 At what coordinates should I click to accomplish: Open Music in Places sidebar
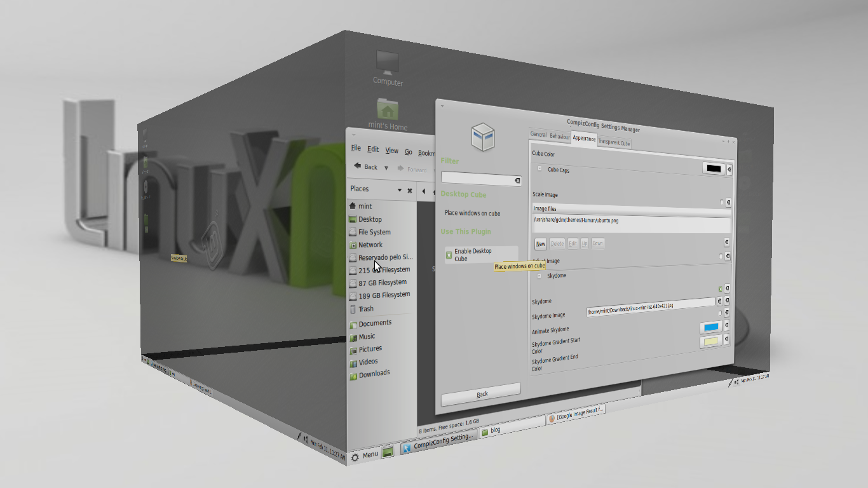point(362,337)
